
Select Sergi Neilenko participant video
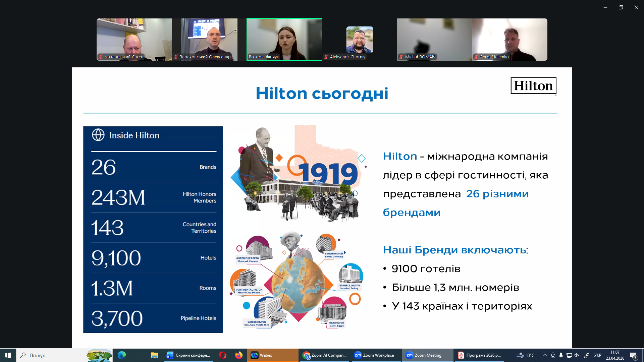point(509,39)
